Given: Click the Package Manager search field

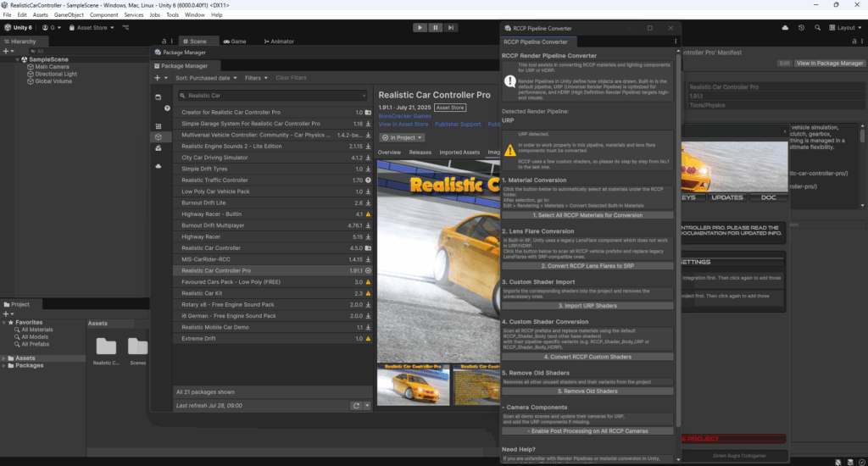Looking at the screenshot, I should click(273, 96).
